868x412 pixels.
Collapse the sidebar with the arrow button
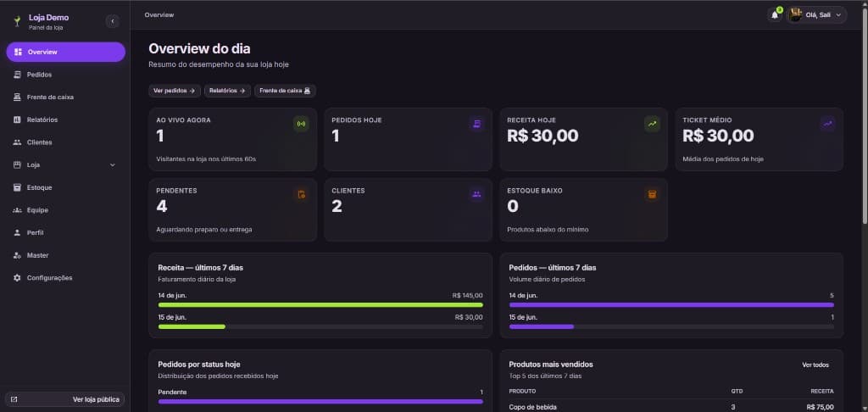pos(113,21)
